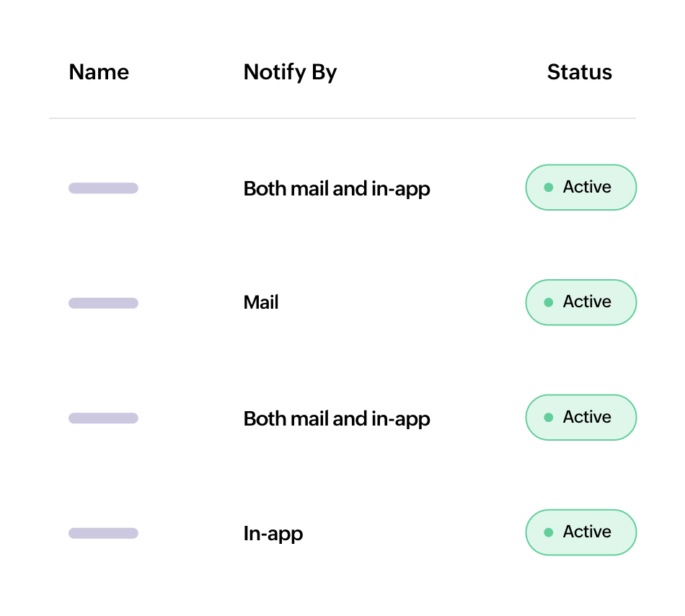Viewport: 685px width, 616px height.
Task: Toggle the Active status of the In-app row
Action: coord(581,532)
